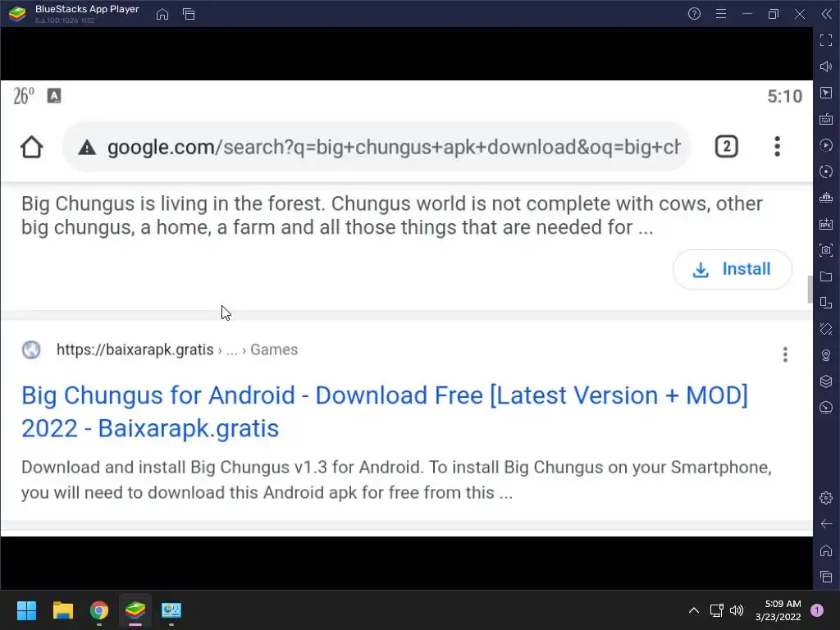The image size is (840, 630).
Task: Lock the cursor using side toolbar icon
Action: coord(826,93)
